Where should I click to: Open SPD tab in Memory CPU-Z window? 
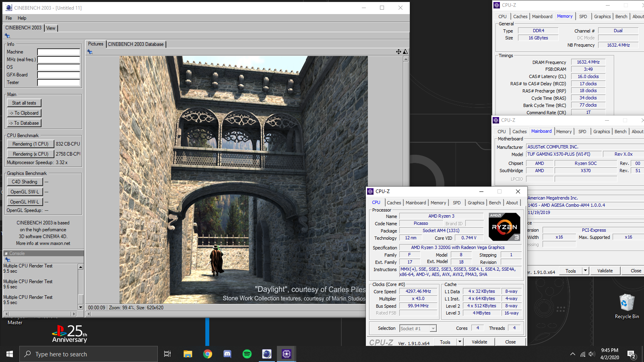point(583,16)
